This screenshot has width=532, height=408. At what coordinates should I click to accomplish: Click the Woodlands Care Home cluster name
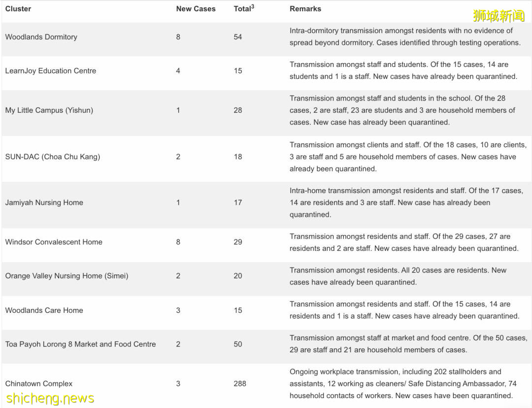[x=44, y=310]
